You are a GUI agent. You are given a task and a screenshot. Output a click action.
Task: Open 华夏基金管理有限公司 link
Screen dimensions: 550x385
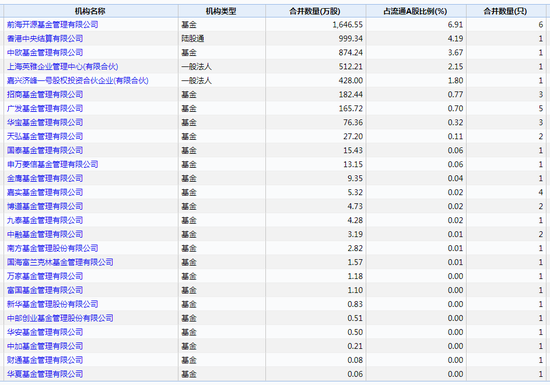45,374
